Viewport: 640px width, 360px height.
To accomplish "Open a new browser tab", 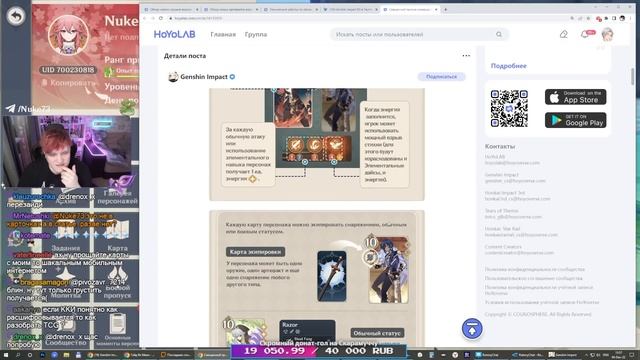I will click(445, 9).
